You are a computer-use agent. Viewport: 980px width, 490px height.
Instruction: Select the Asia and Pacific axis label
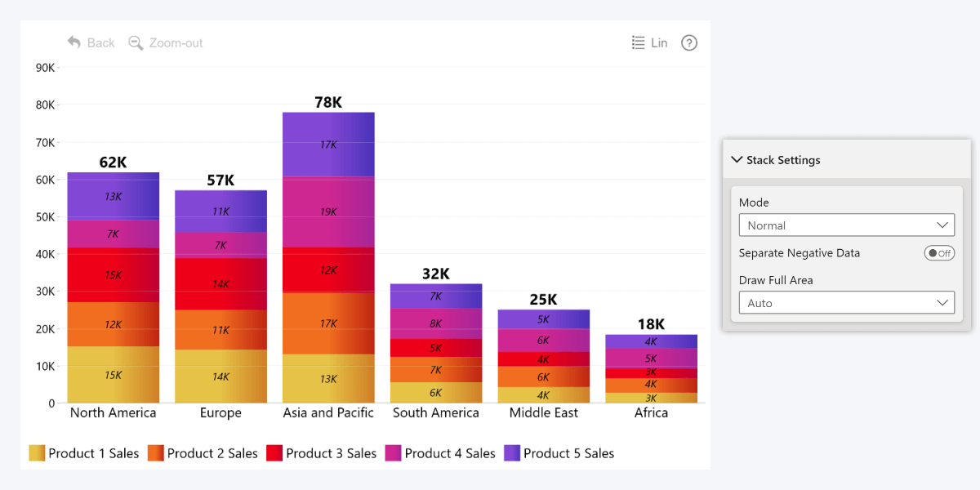328,412
